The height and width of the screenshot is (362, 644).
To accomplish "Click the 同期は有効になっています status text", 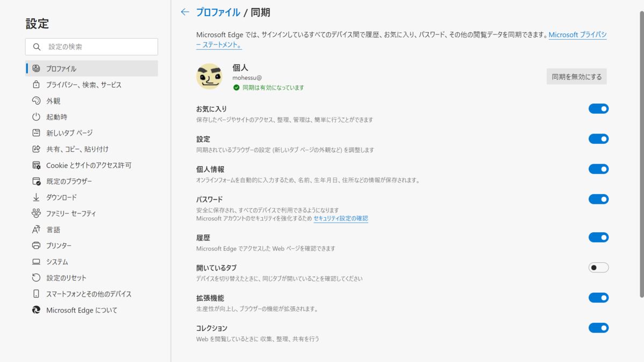I will click(x=273, y=87).
